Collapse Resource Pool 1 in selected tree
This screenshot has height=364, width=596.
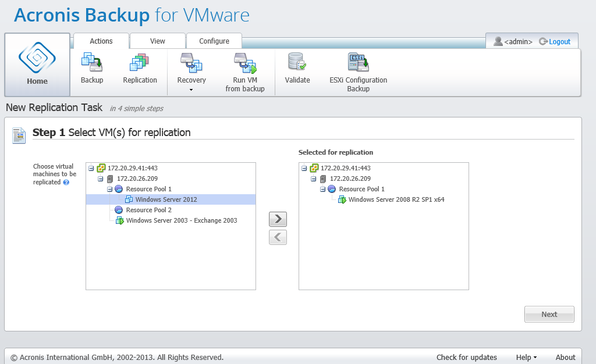point(322,189)
